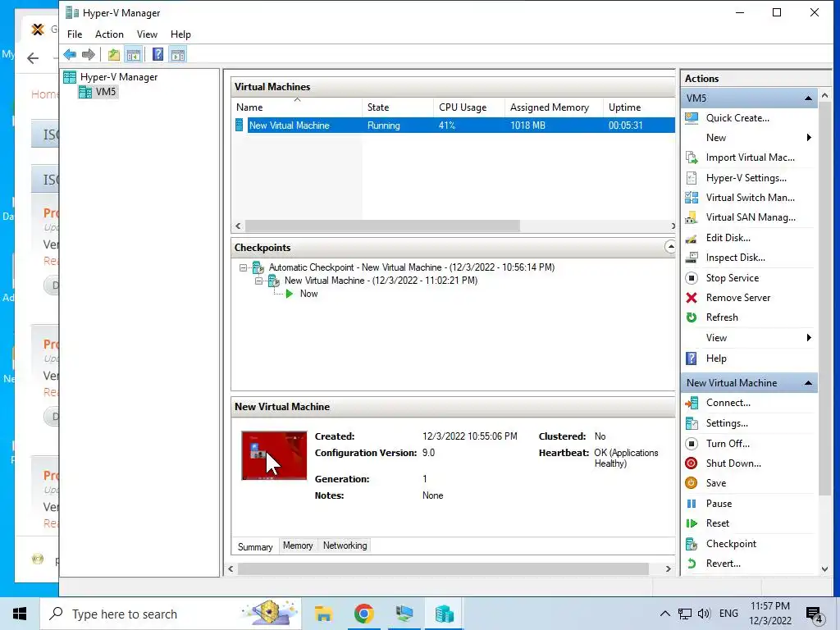
Task: Click the volume icon in system tray
Action: [704, 614]
